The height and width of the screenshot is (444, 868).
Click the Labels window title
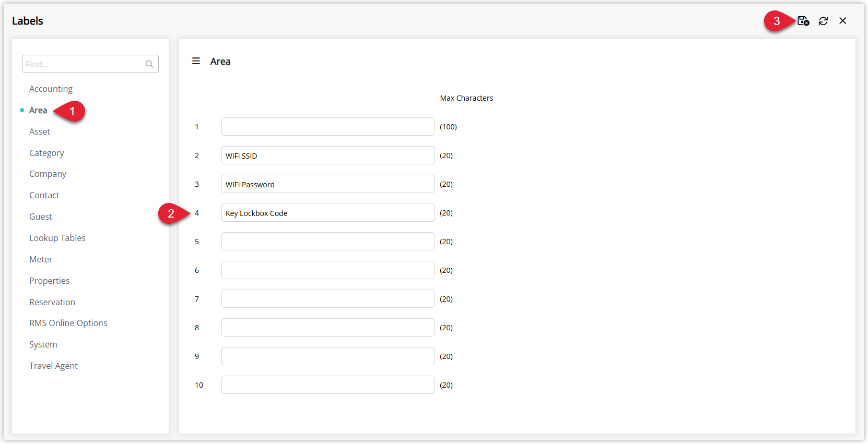[x=28, y=21]
